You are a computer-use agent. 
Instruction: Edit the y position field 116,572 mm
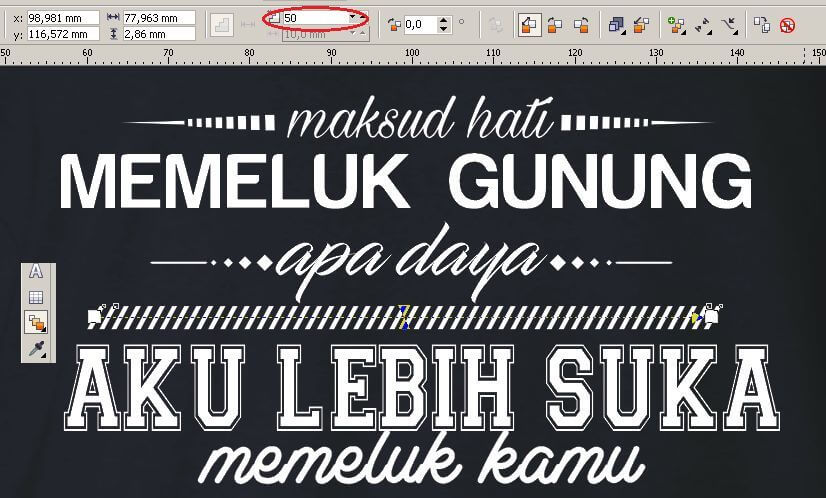pyautogui.click(x=63, y=34)
